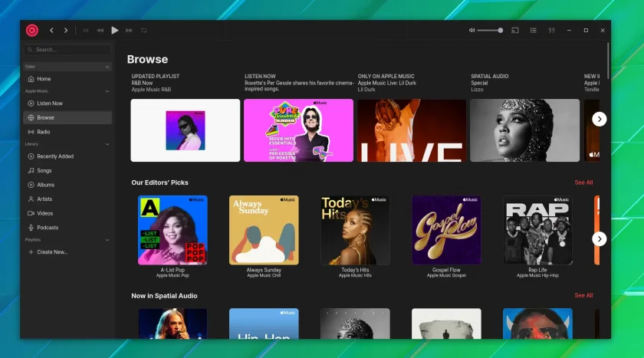644x358 pixels.
Task: Skip to the next track
Action: [129, 31]
